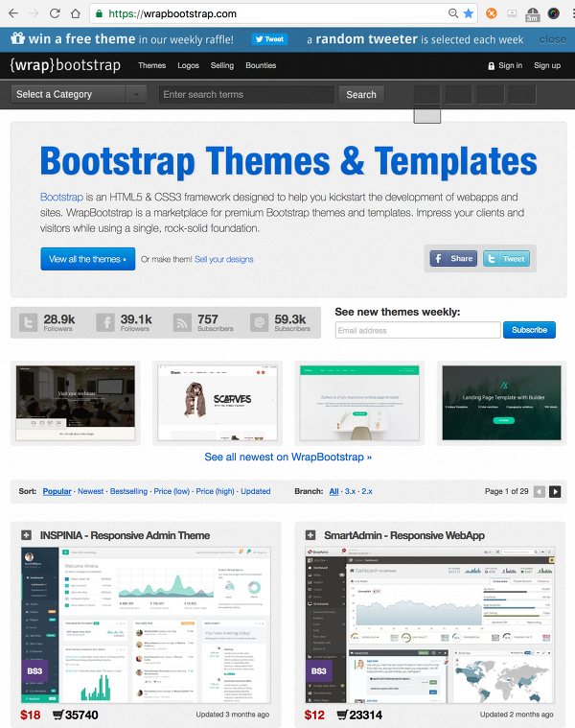Open the orange extension icon in toolbar
The image size is (575, 728).
491,13
